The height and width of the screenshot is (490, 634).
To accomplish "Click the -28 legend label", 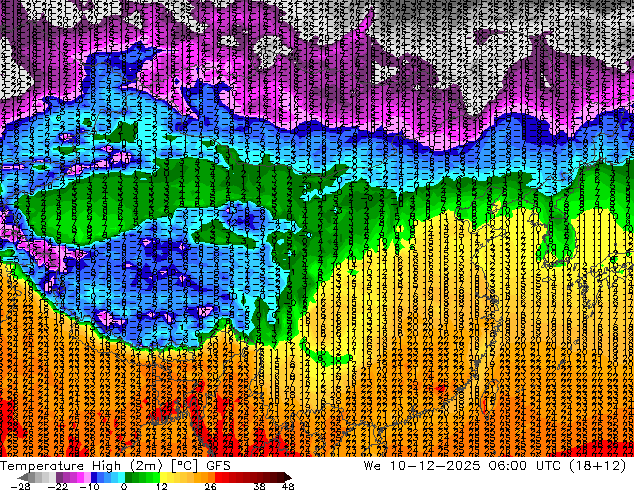I will 20,486.
